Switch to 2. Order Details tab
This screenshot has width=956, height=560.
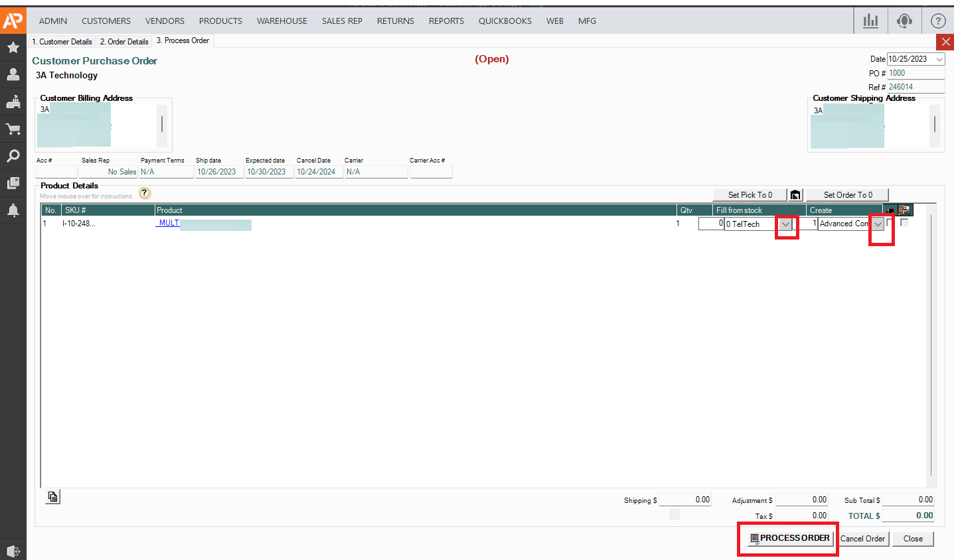click(124, 42)
